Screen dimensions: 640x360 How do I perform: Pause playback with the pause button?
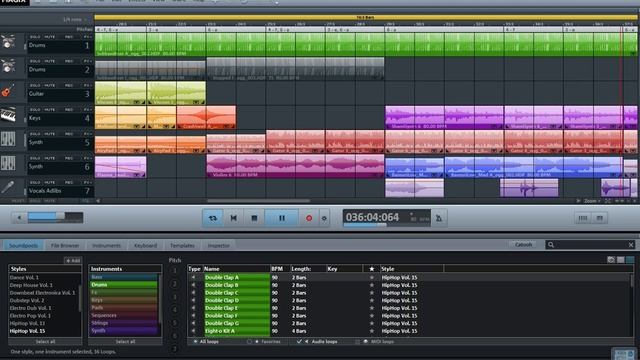click(x=282, y=218)
